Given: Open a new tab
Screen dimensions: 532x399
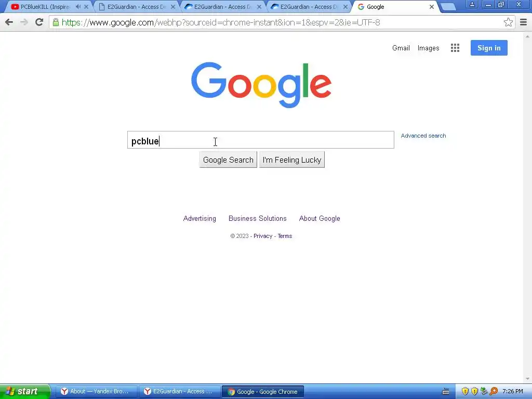Looking at the screenshot, I should click(448, 7).
